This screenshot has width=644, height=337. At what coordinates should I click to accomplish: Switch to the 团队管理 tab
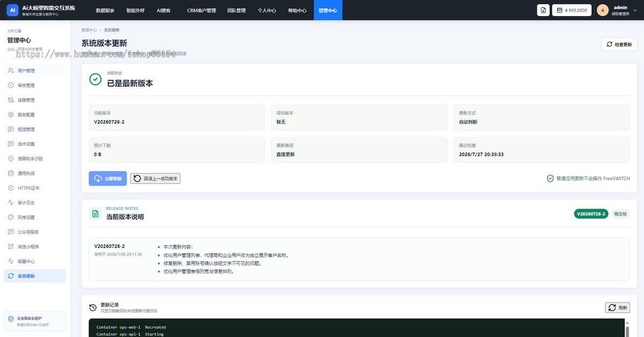[236, 10]
